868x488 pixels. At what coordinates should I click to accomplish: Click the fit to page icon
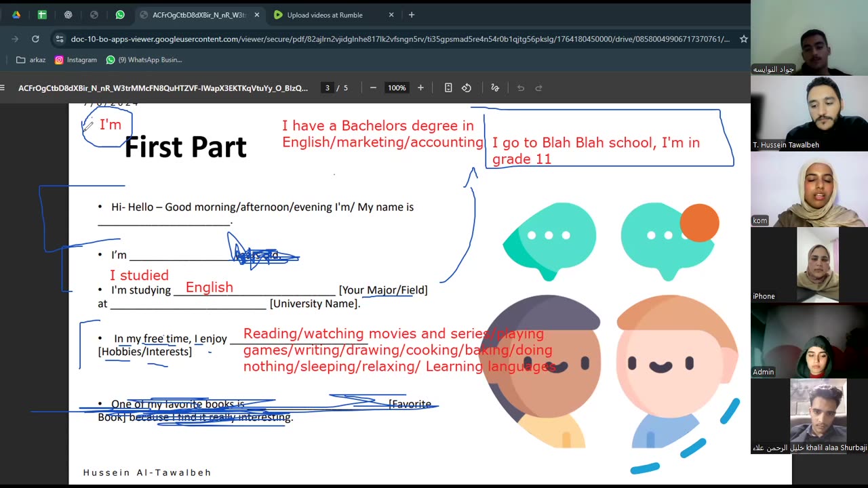point(448,87)
